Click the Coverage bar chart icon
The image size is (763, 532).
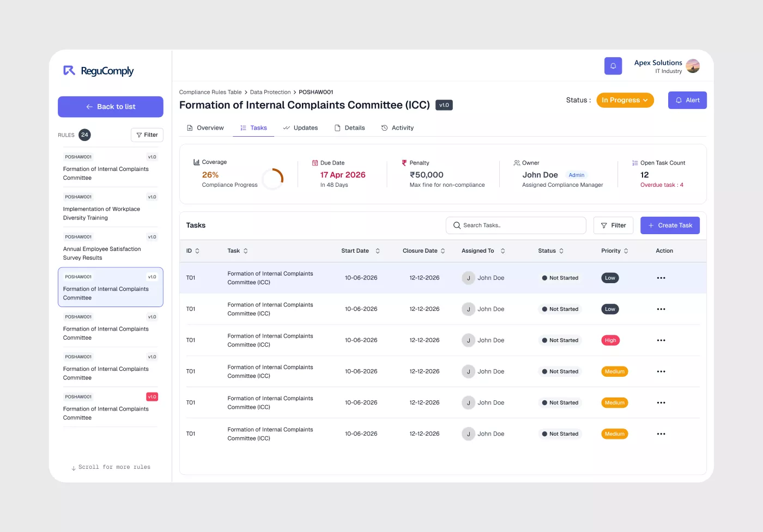196,162
